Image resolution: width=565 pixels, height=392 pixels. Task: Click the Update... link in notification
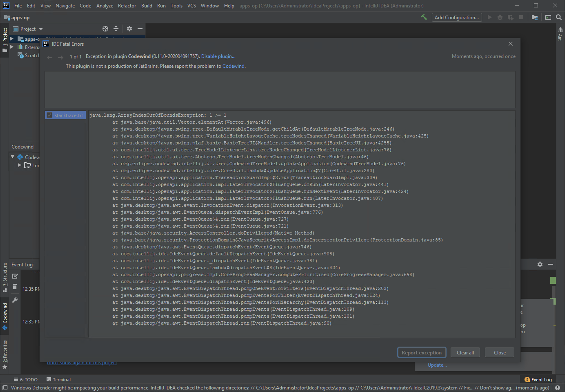[x=437, y=365]
